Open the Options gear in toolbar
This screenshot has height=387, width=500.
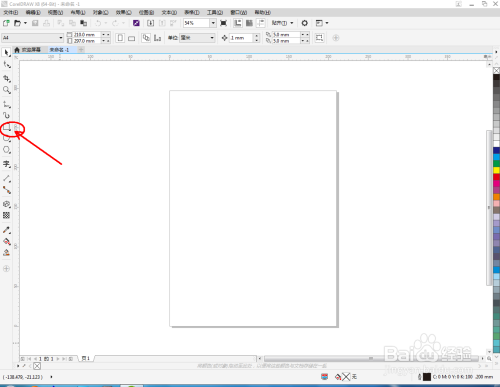(x=304, y=23)
